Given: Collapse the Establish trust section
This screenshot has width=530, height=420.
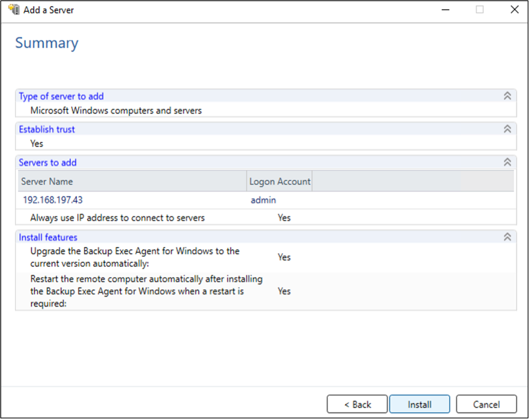Looking at the screenshot, I should pos(507,129).
